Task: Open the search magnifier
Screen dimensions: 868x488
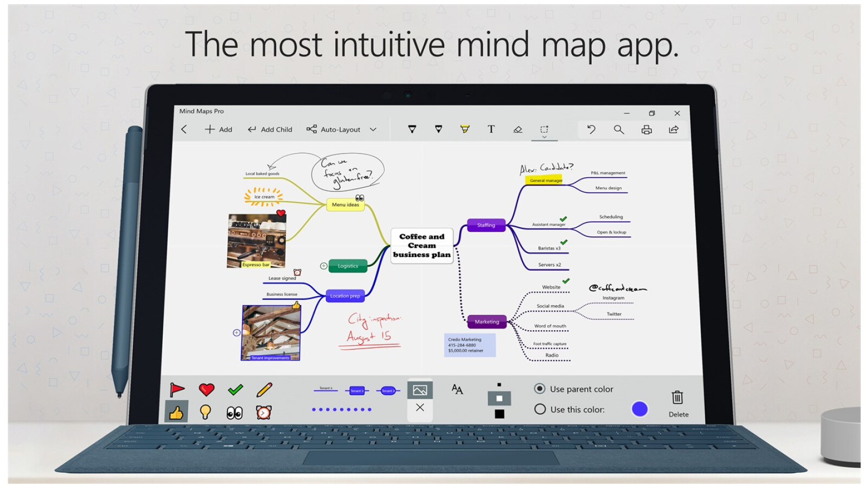Action: 618,130
